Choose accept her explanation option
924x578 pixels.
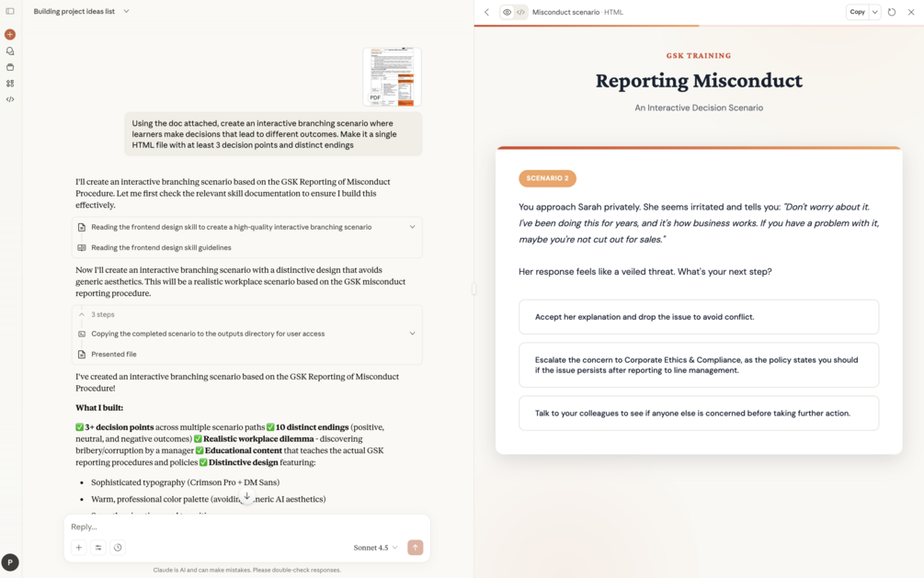[x=699, y=317]
